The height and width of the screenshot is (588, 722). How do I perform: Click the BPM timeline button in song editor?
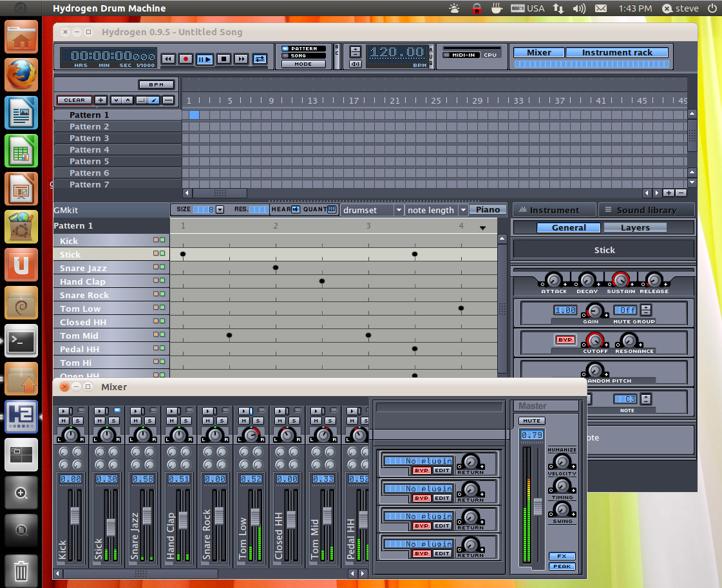click(x=156, y=85)
